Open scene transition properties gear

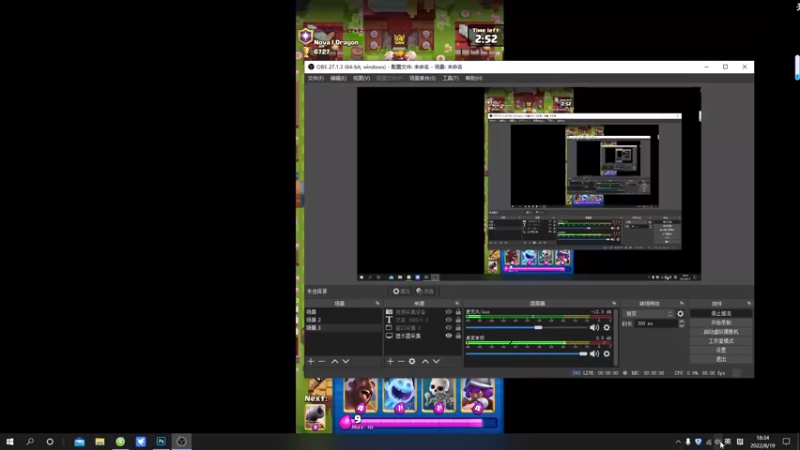tap(680, 314)
